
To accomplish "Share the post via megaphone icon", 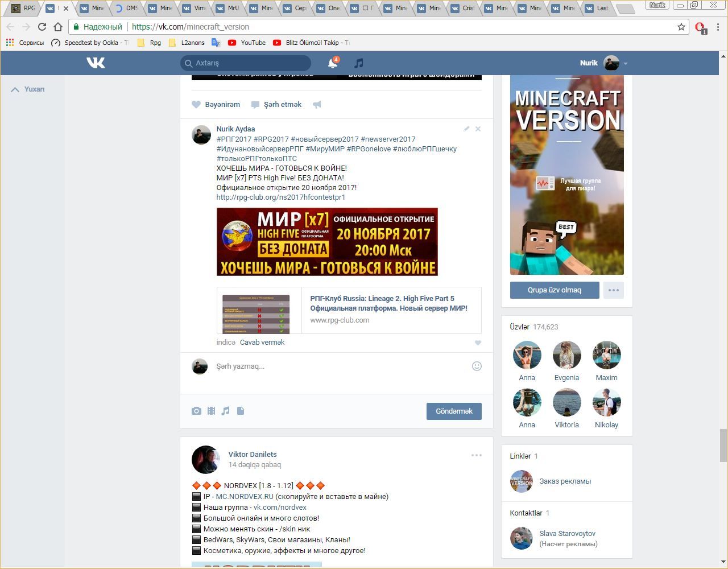I will pos(317,105).
